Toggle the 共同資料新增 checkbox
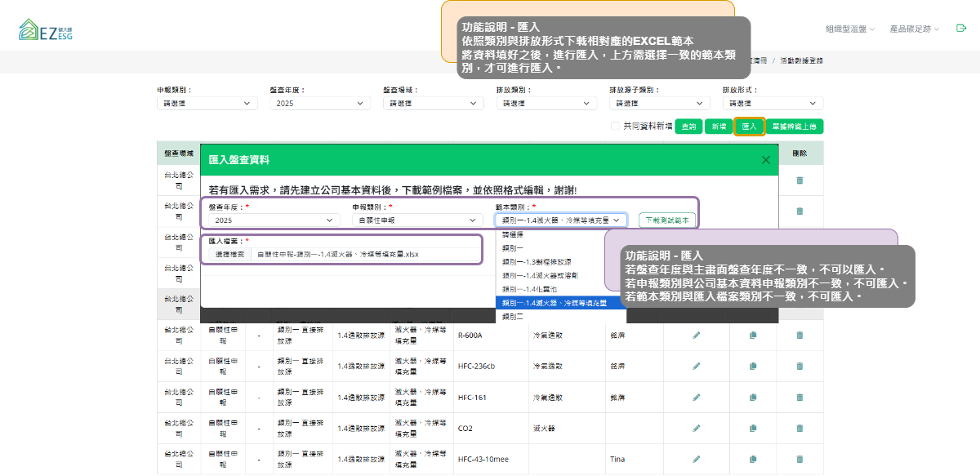This screenshot has width=980, height=476. [x=616, y=127]
